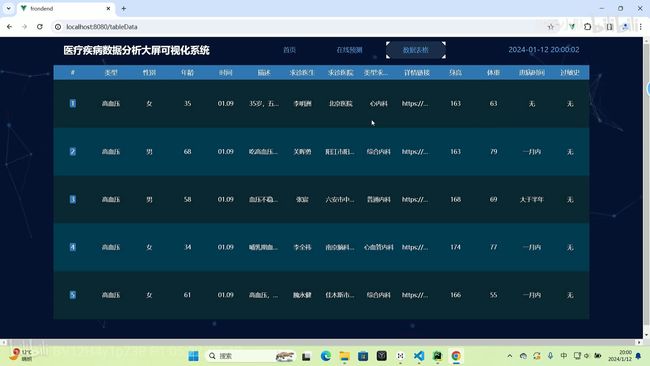Click the localhost:8080/tableData address bar
The width and height of the screenshot is (650, 366).
(x=298, y=27)
